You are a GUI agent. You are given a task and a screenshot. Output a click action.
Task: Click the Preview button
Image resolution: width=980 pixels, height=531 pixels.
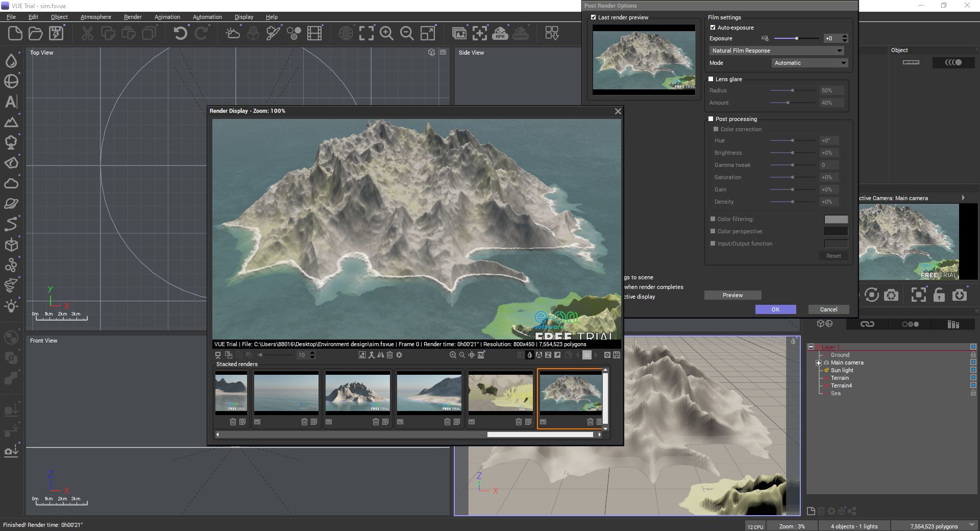[x=732, y=295]
